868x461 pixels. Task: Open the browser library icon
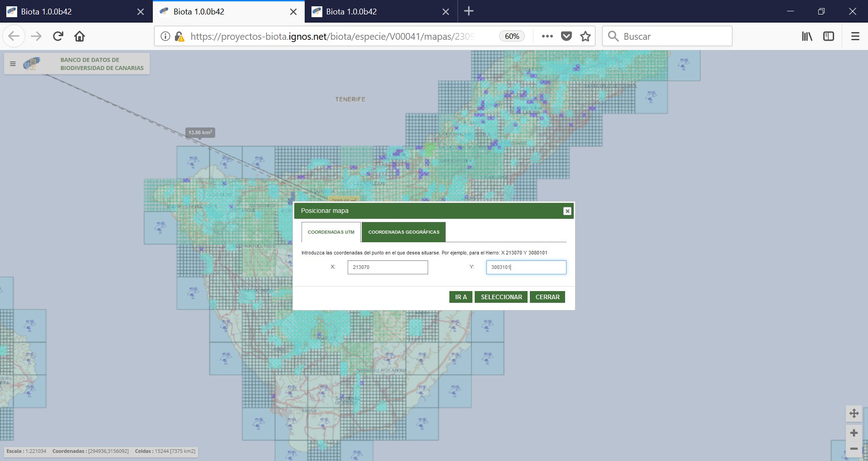pyautogui.click(x=807, y=36)
